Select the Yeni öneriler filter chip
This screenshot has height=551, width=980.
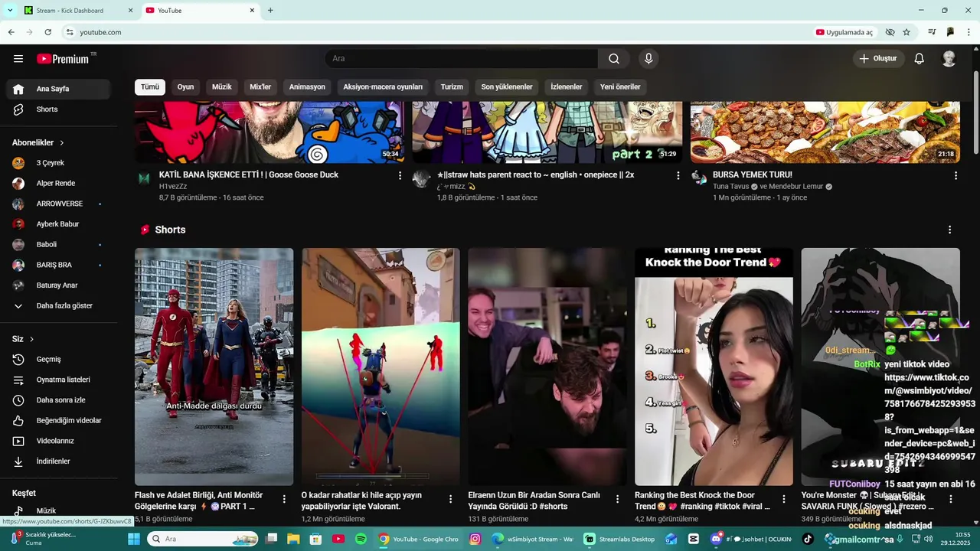[x=620, y=87]
